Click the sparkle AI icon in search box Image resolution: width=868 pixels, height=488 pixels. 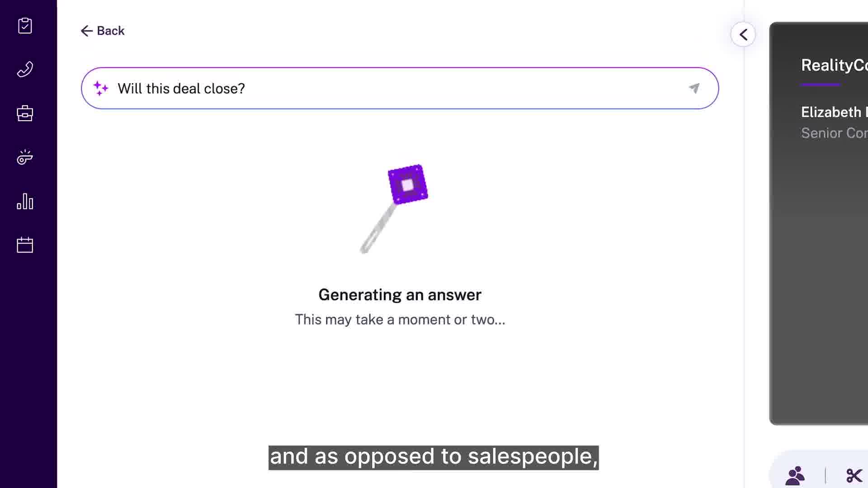coord(100,88)
